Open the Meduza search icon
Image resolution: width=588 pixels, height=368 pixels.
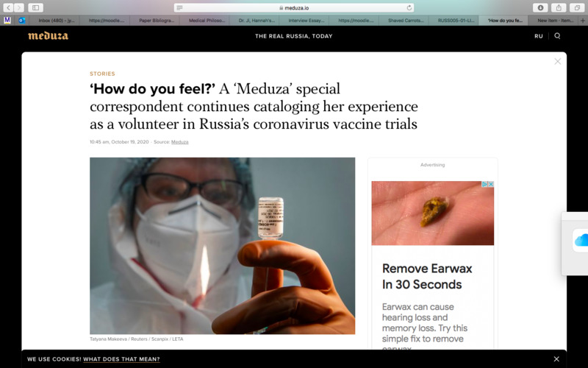click(x=557, y=36)
